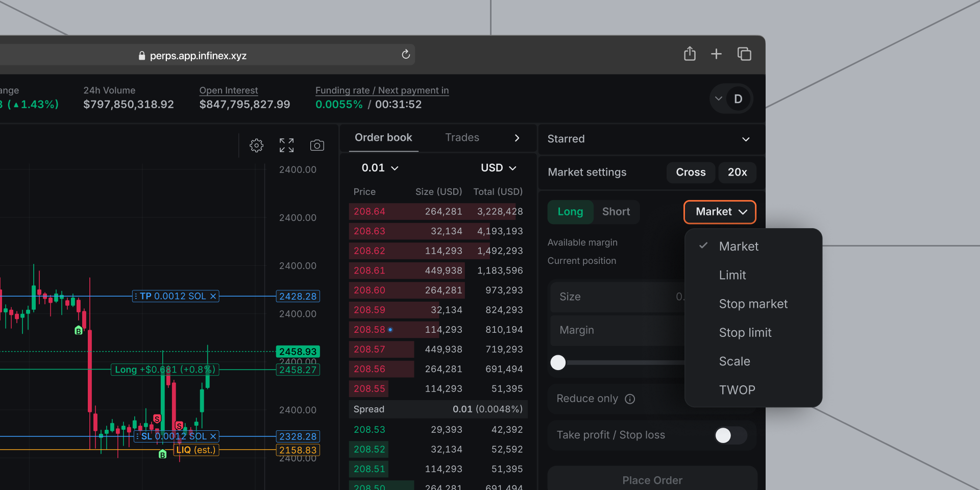Image resolution: width=980 pixels, height=490 pixels.
Task: Click the Reduce only info icon
Action: pos(630,399)
